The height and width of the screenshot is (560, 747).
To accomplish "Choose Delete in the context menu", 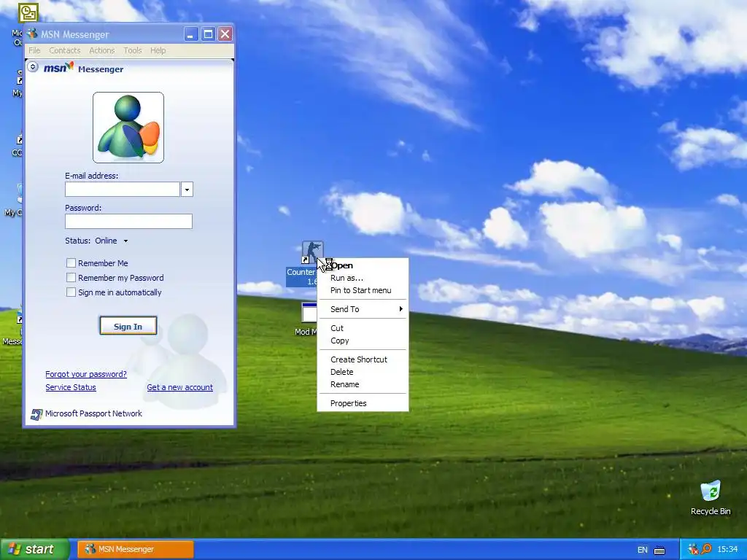I will (x=363, y=372).
